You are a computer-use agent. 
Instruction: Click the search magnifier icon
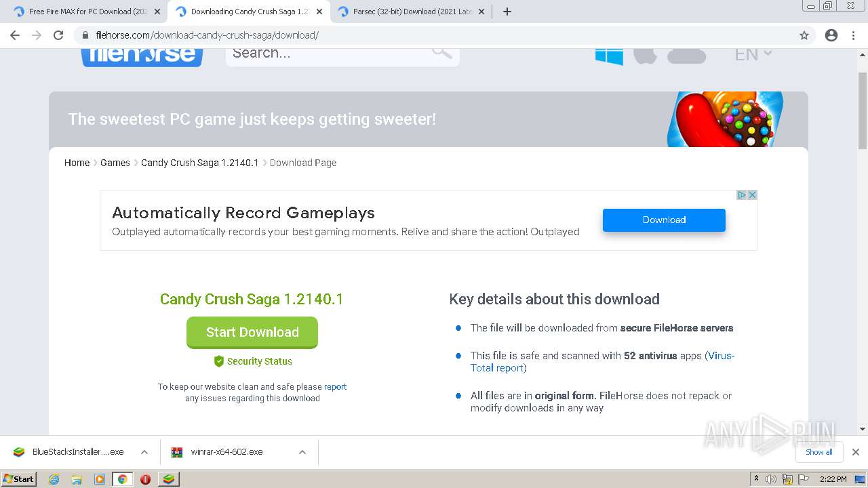click(x=441, y=52)
